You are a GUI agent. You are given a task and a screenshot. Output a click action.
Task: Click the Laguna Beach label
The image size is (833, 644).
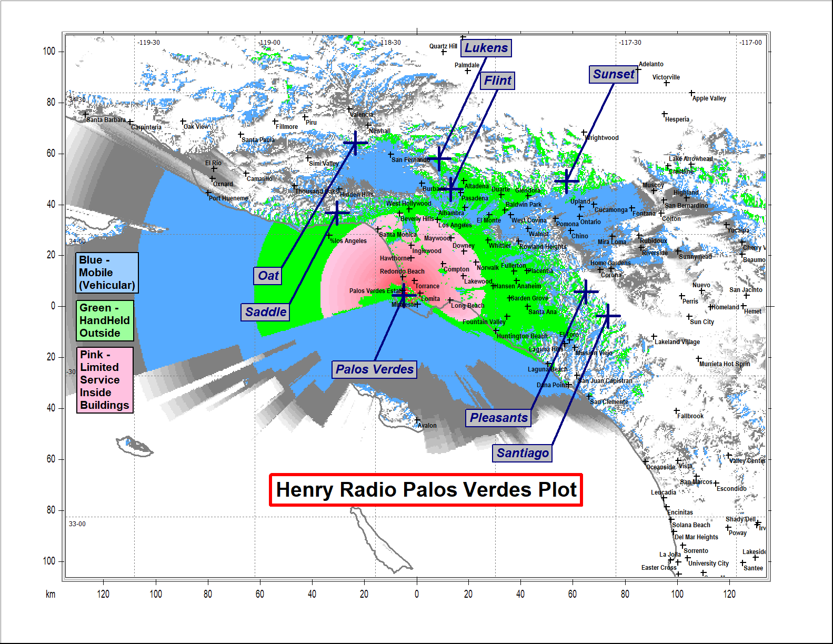coord(547,369)
